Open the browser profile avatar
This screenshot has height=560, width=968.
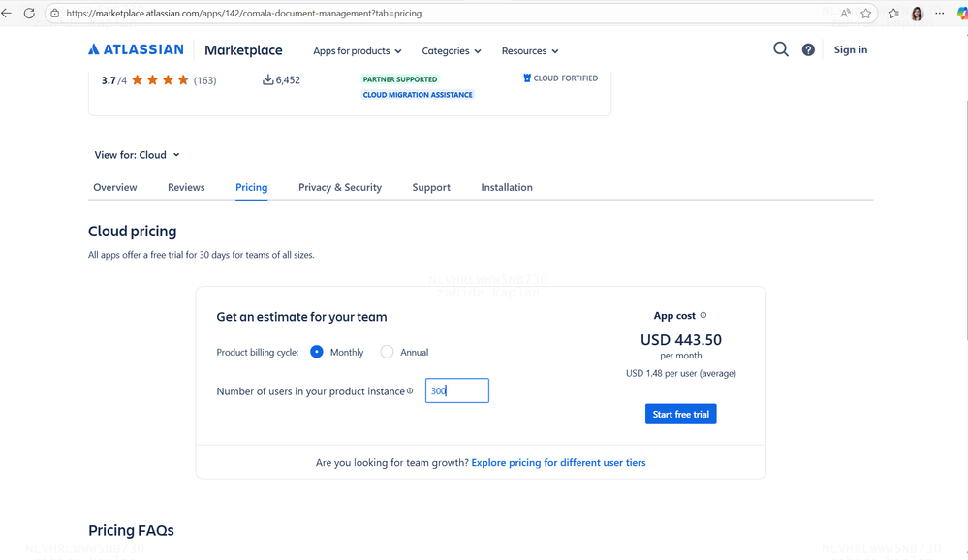[x=918, y=13]
